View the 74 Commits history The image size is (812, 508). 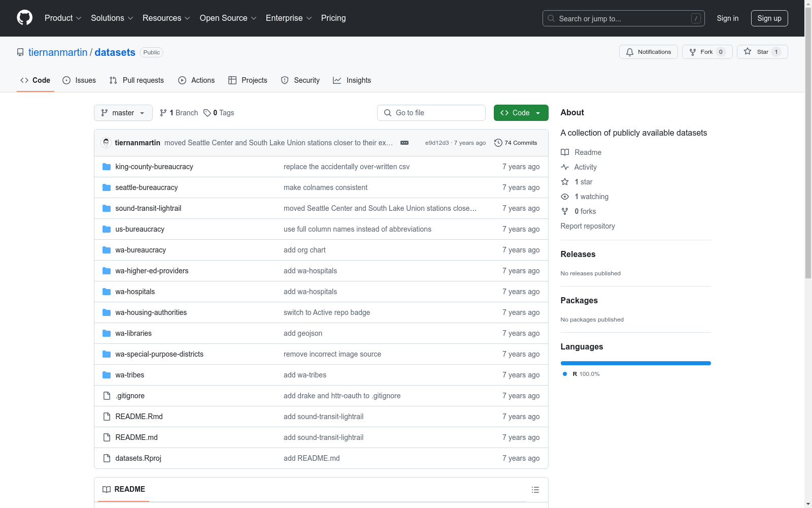point(516,143)
